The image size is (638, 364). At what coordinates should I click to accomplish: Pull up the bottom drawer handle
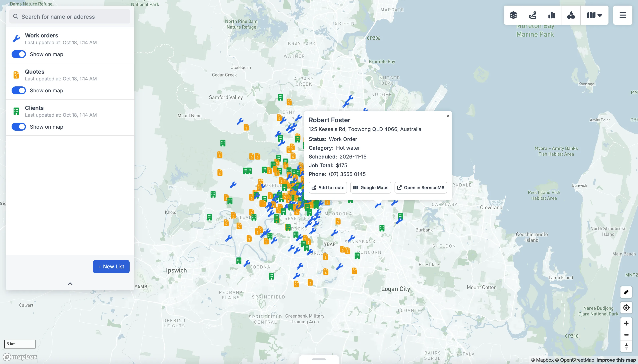319,359
